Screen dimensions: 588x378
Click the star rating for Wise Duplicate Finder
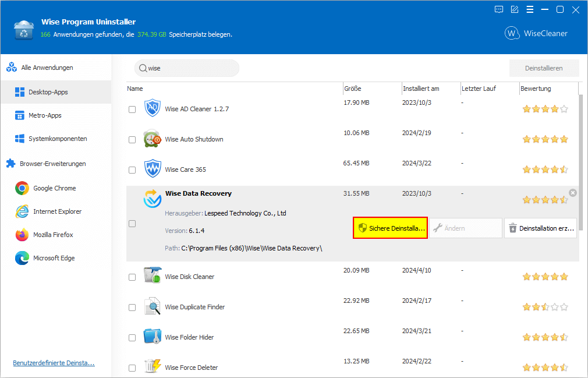coord(546,307)
